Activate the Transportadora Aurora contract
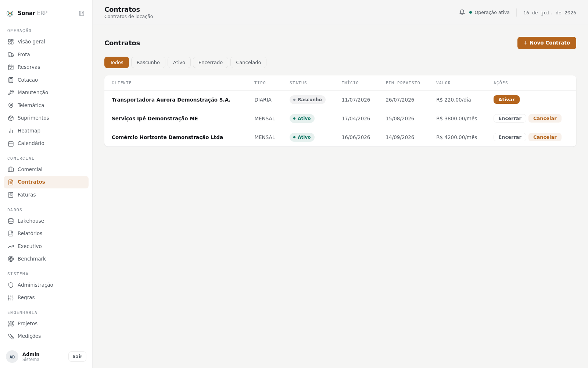This screenshot has width=588, height=368. point(506,100)
